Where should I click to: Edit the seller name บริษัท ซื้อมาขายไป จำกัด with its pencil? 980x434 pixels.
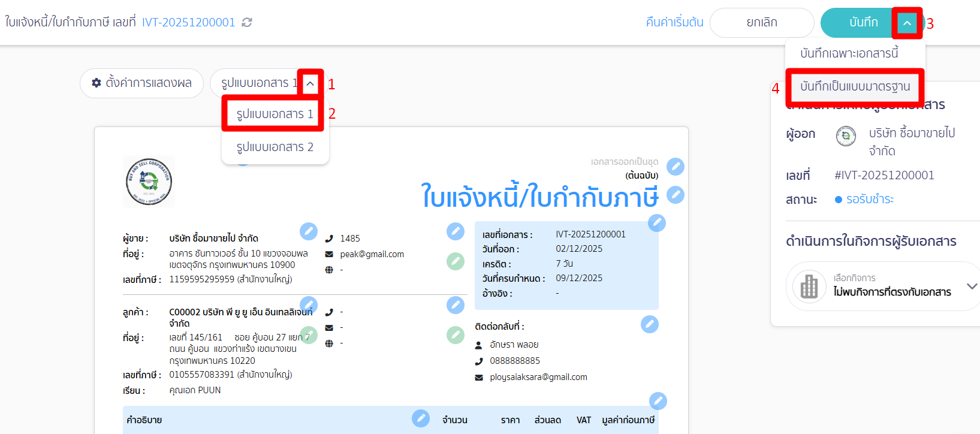point(309,231)
